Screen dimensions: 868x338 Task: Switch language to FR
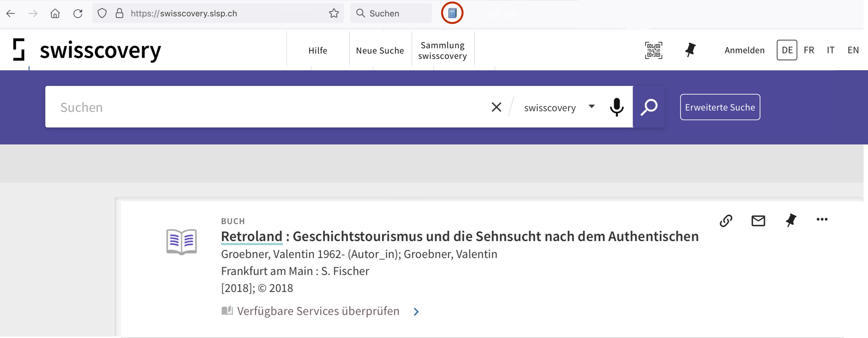[808, 50]
